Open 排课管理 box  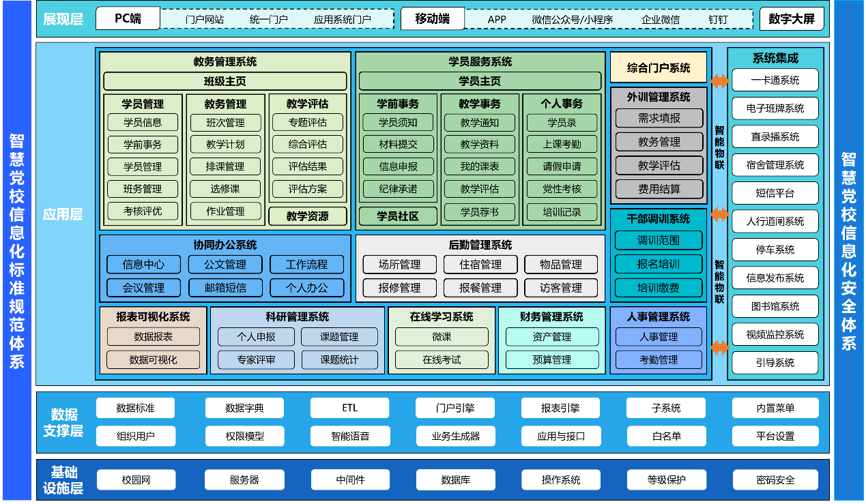225,166
